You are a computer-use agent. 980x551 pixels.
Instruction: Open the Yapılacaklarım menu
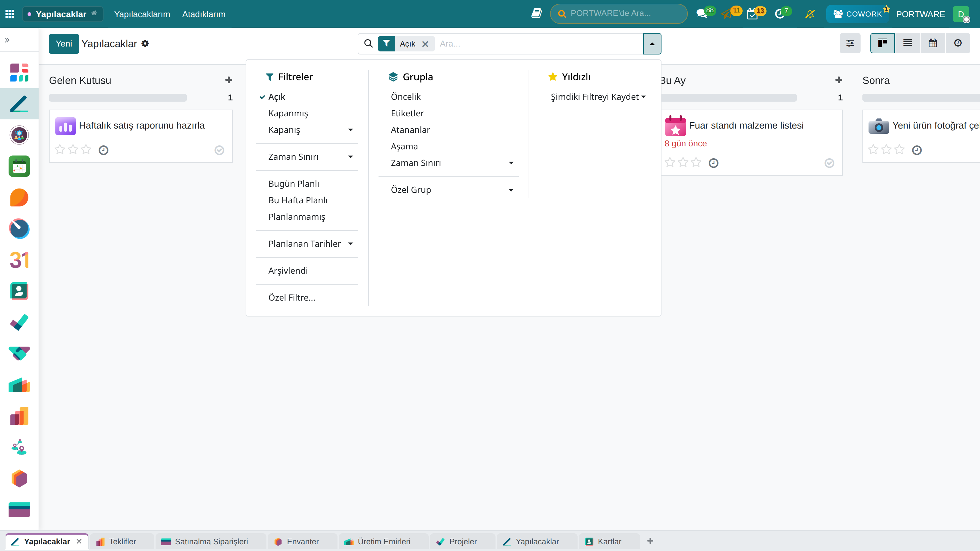142,14
